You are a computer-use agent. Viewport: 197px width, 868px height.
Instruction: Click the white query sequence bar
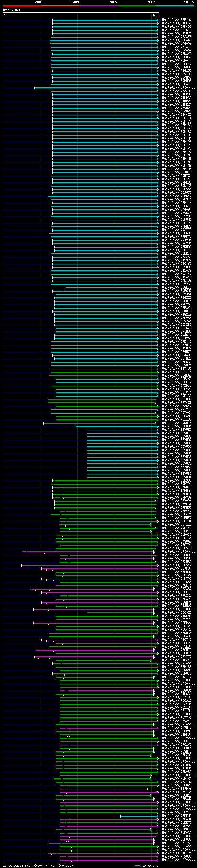coord(81,12)
